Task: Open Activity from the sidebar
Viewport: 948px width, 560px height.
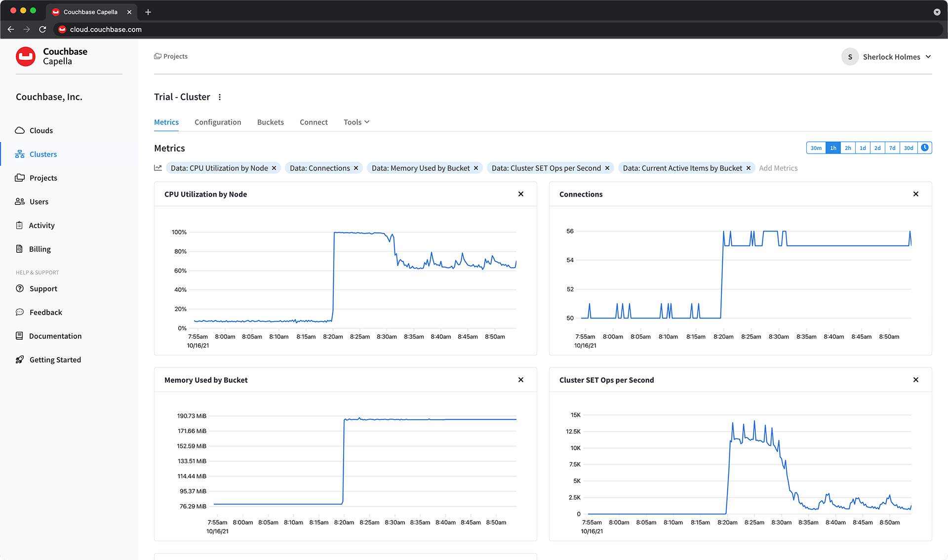Action: [x=41, y=225]
